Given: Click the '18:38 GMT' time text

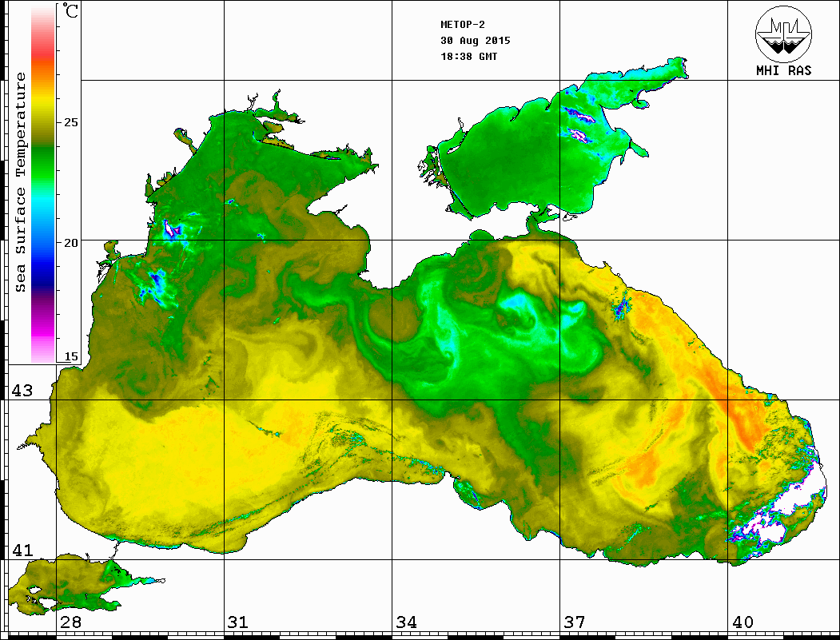Looking at the screenshot, I should [469, 56].
